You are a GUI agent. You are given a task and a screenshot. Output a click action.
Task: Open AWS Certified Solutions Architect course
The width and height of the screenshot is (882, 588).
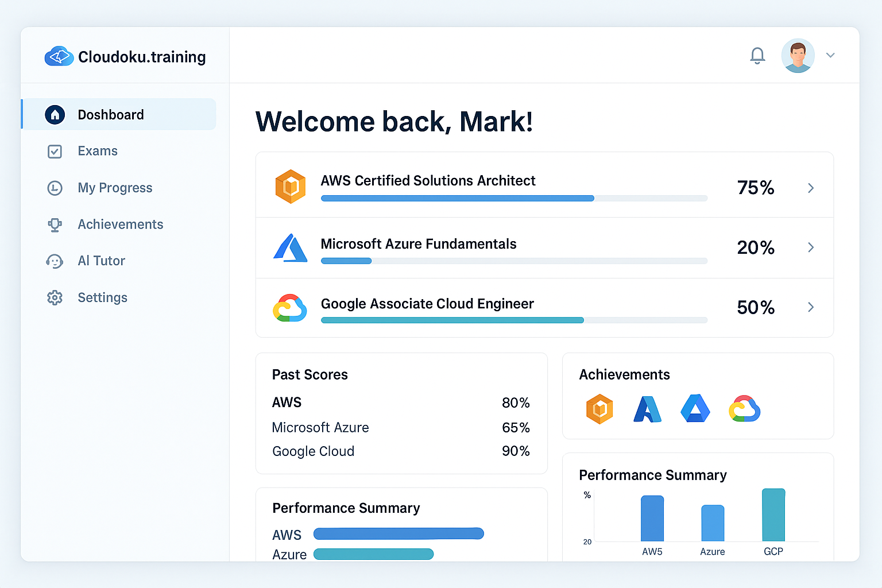(544, 185)
